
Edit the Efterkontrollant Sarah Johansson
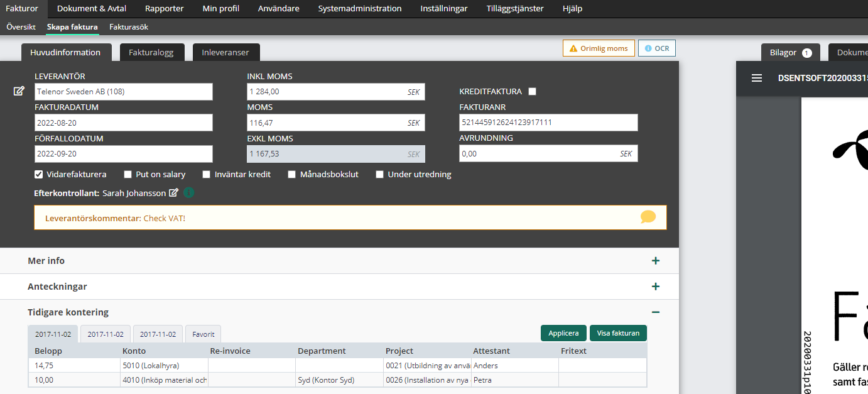174,193
